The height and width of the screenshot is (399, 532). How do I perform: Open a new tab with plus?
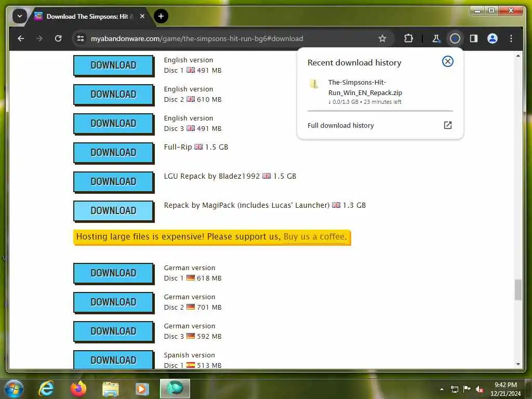tap(161, 16)
